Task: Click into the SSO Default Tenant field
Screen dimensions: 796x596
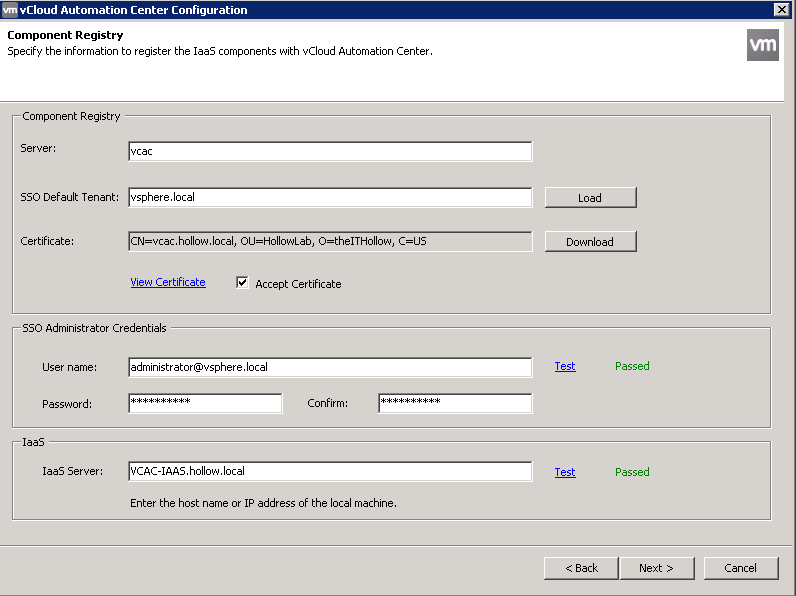Action: coord(330,197)
